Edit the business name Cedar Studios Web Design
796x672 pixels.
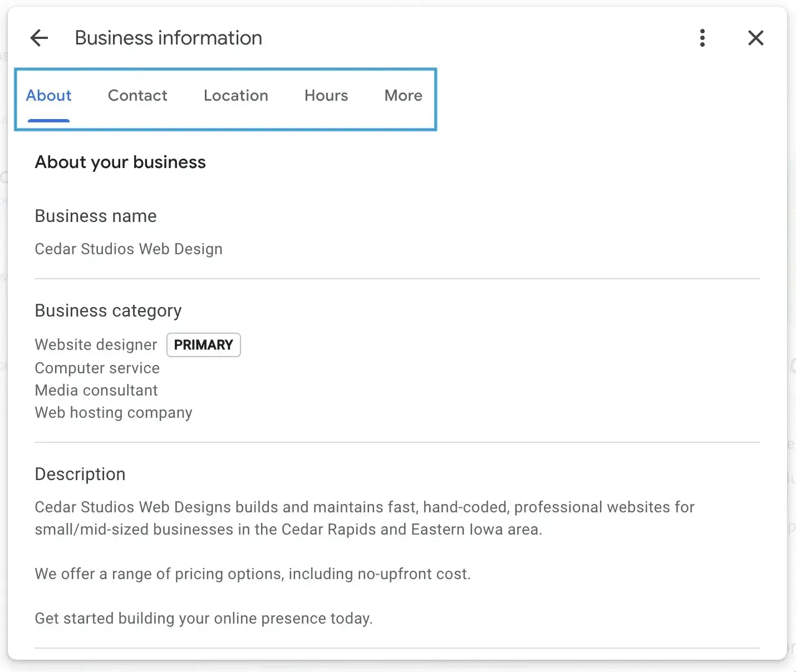pyautogui.click(x=129, y=249)
